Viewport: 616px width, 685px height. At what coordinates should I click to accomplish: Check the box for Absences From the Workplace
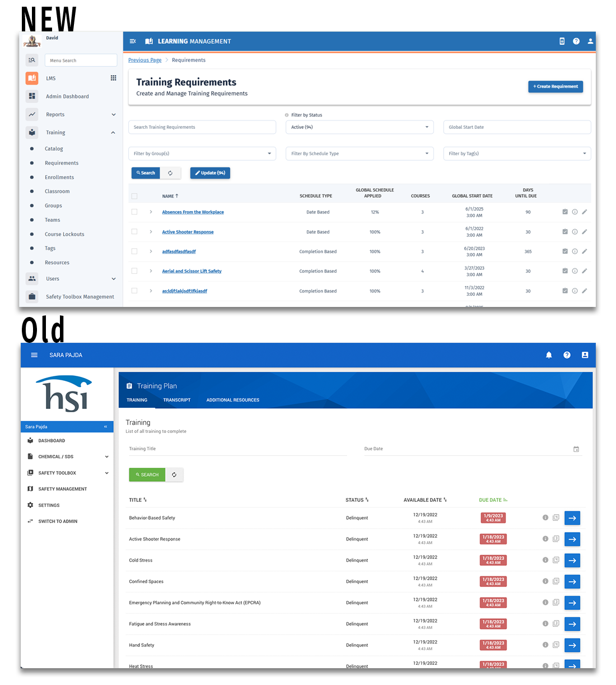(134, 212)
